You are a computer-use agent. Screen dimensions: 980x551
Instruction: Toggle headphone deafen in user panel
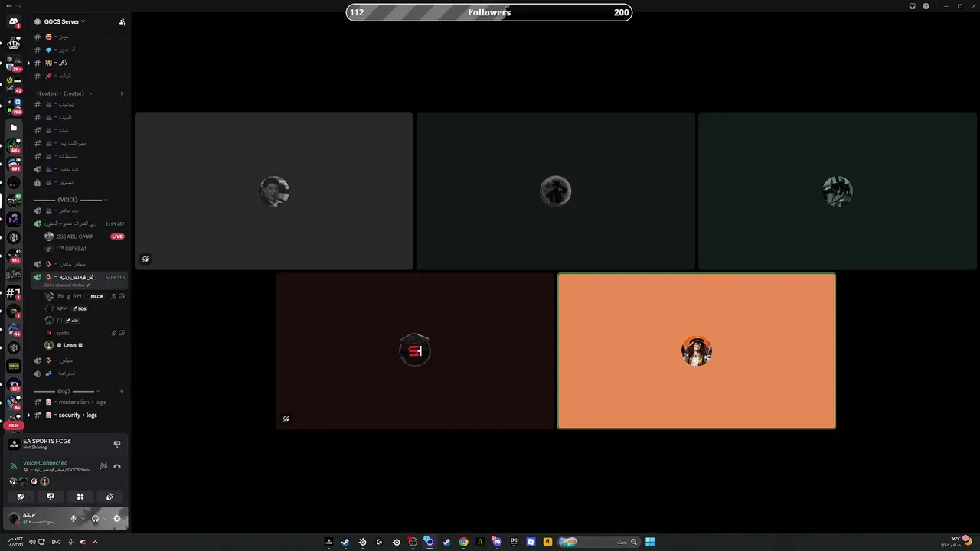(95, 519)
